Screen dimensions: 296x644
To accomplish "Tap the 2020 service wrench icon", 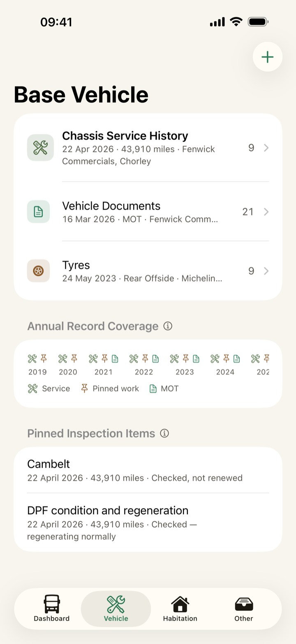I will [63, 359].
